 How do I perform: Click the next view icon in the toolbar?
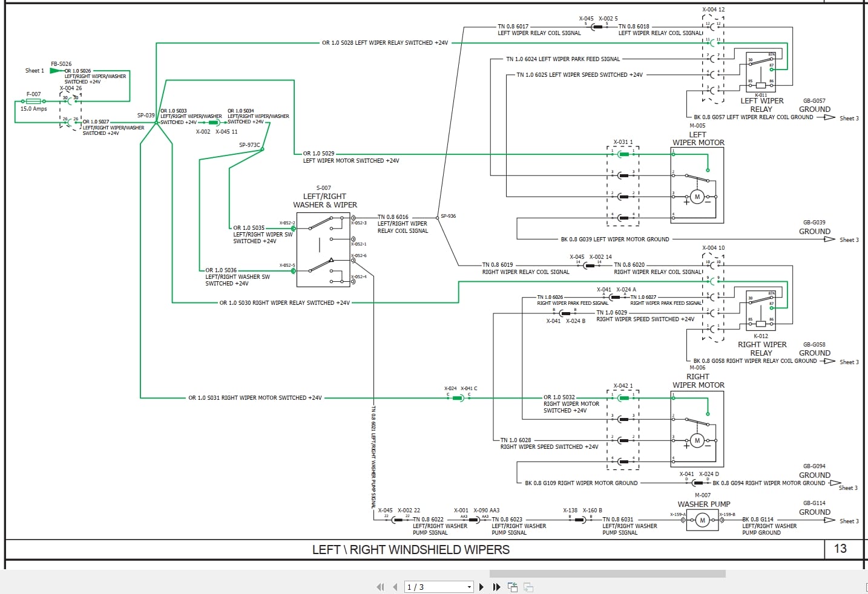click(527, 587)
